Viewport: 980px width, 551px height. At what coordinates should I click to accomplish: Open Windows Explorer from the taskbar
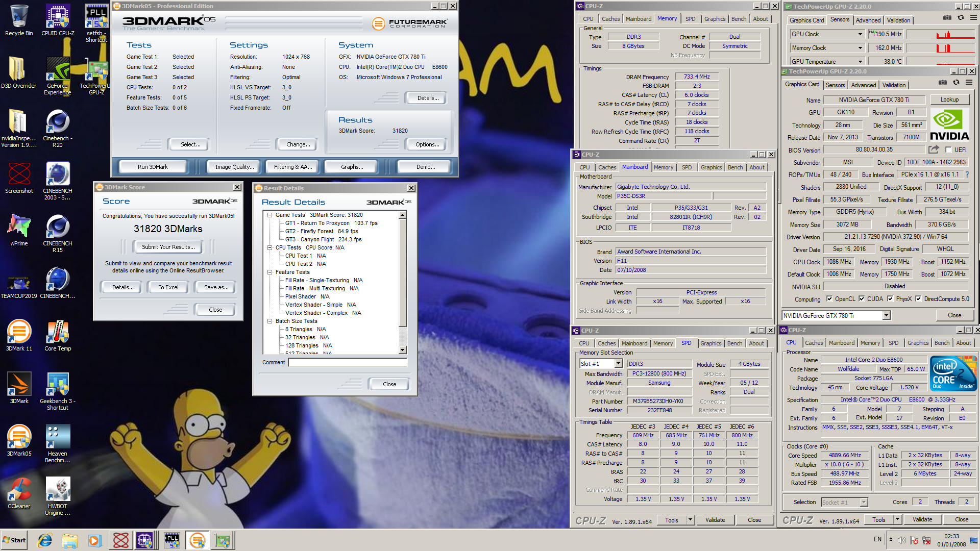coord(70,540)
